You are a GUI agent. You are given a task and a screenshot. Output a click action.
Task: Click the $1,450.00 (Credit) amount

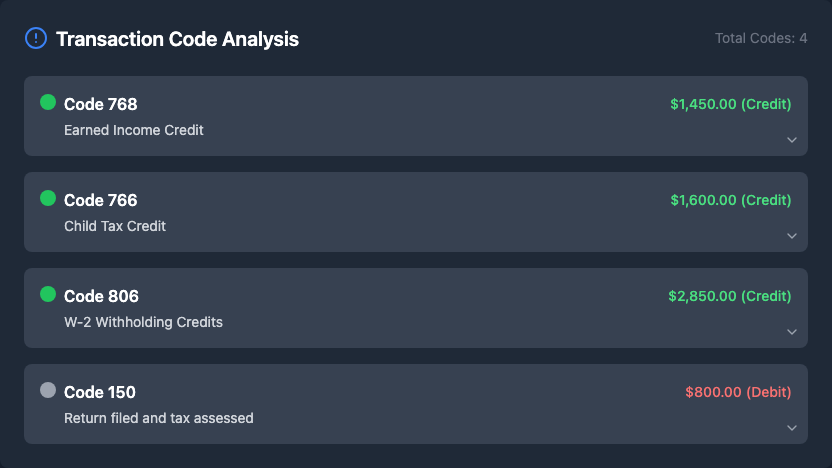click(x=730, y=104)
